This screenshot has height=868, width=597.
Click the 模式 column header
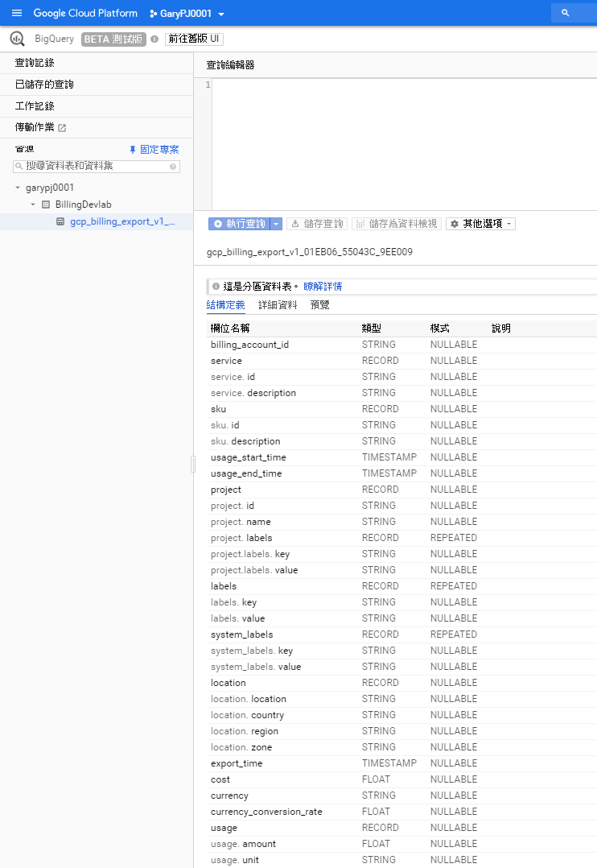coord(440,329)
